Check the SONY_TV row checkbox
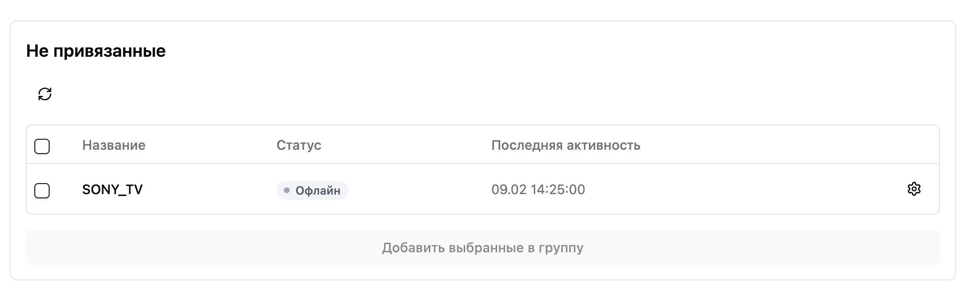 click(x=42, y=191)
